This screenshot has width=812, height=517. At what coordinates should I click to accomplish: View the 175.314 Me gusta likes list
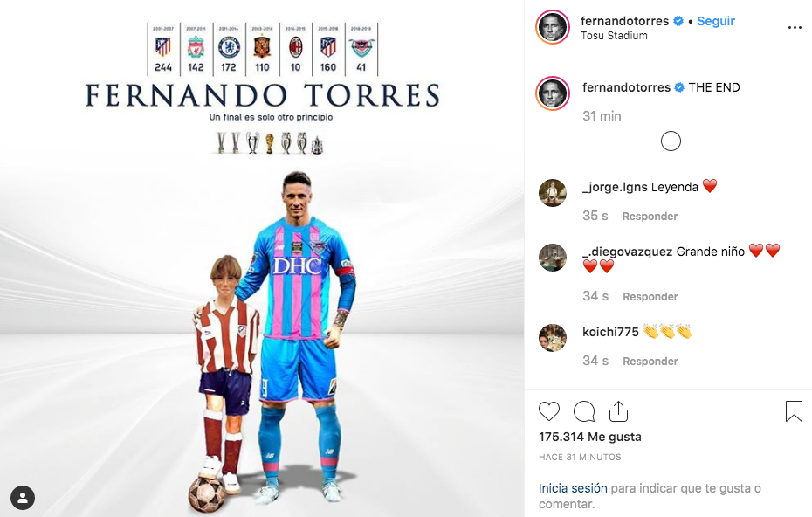pos(590,437)
